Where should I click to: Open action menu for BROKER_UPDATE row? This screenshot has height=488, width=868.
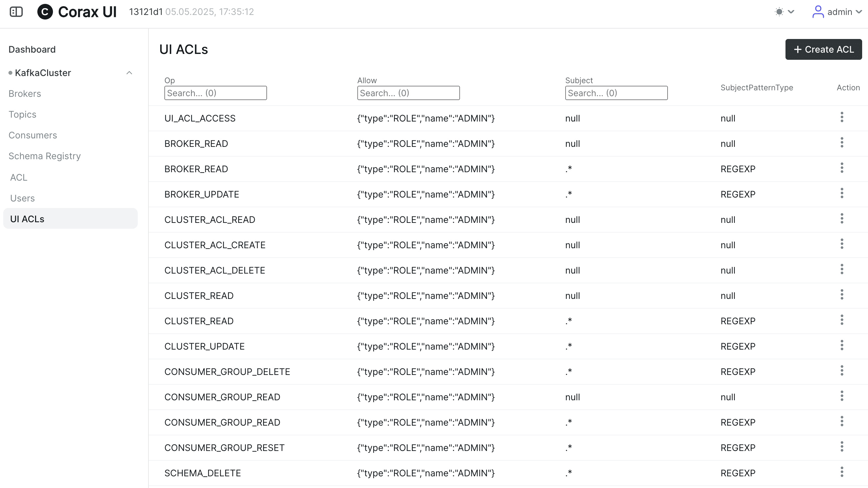tap(841, 193)
